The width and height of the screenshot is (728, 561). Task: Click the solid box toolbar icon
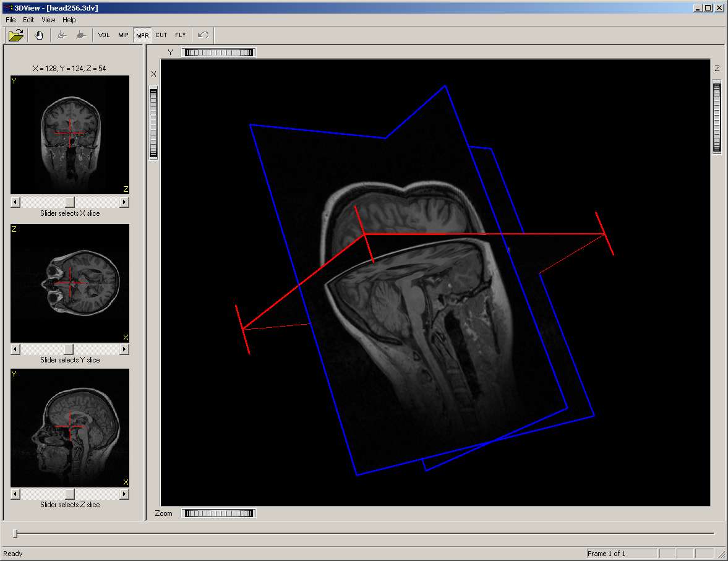80,35
